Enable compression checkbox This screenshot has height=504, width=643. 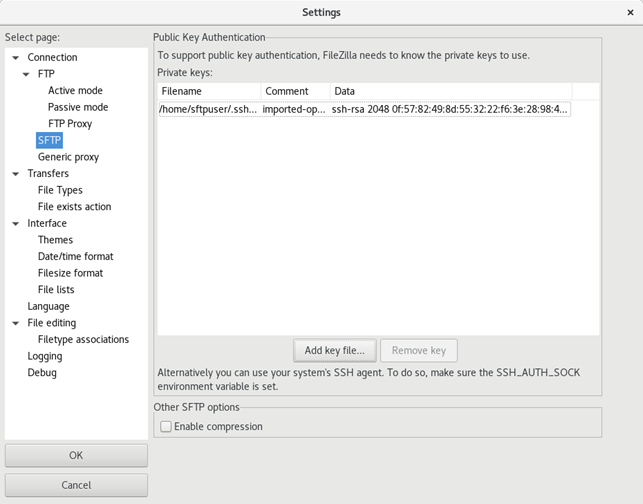pyautogui.click(x=166, y=426)
